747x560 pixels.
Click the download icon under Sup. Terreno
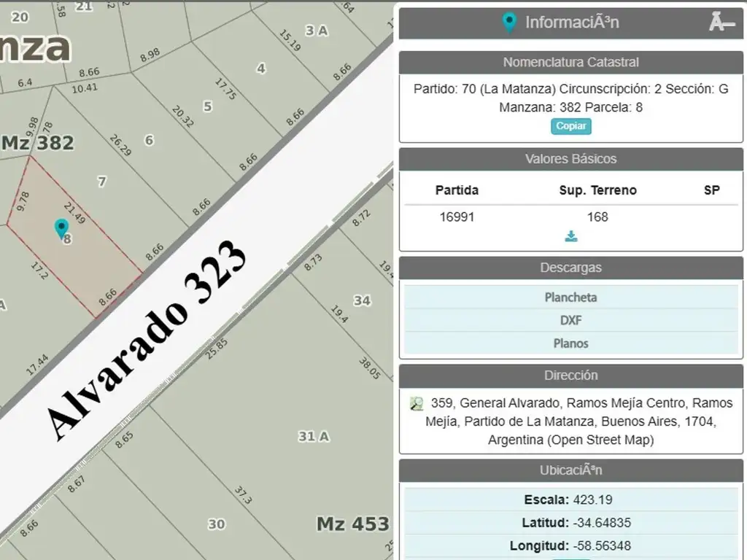coord(571,236)
